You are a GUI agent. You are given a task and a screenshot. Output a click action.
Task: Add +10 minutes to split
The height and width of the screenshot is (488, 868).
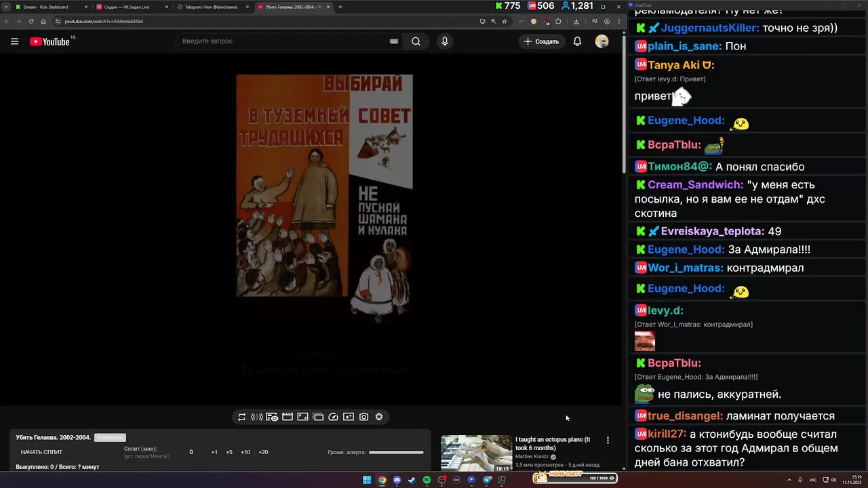[245, 452]
